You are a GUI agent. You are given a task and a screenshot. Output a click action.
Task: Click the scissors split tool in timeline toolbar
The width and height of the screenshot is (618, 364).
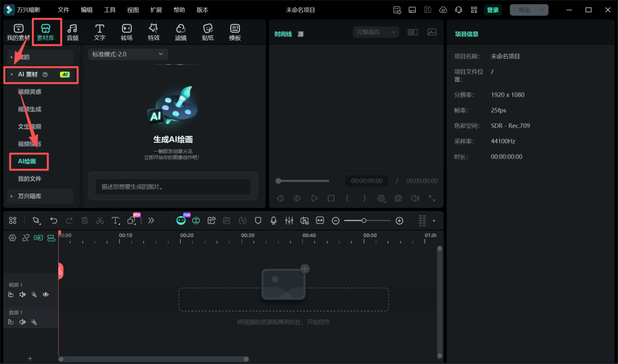(100, 220)
